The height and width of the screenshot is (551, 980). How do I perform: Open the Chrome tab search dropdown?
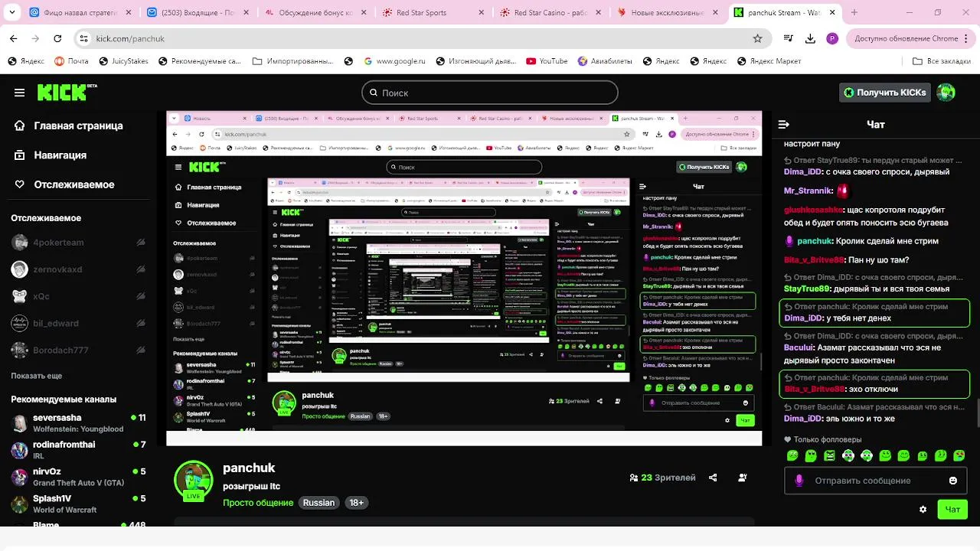pyautogui.click(x=13, y=12)
